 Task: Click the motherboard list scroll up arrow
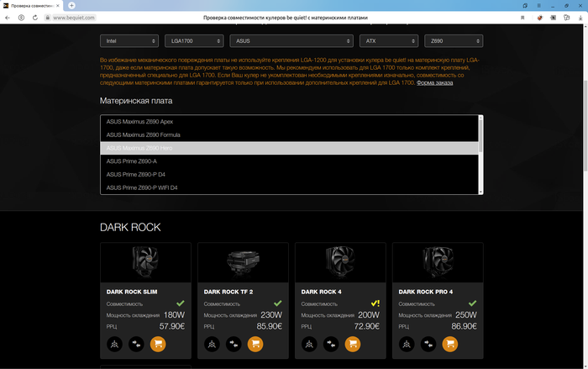(480, 118)
